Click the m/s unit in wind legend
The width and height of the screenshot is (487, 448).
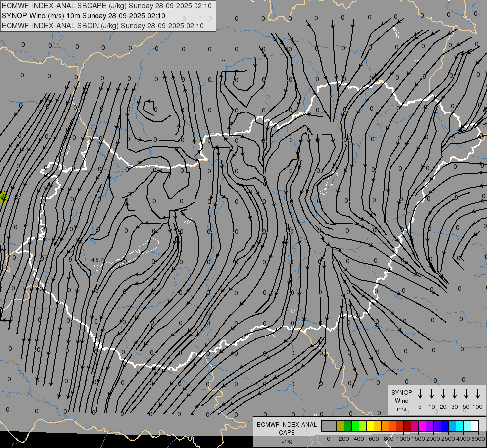pyautogui.click(x=401, y=409)
